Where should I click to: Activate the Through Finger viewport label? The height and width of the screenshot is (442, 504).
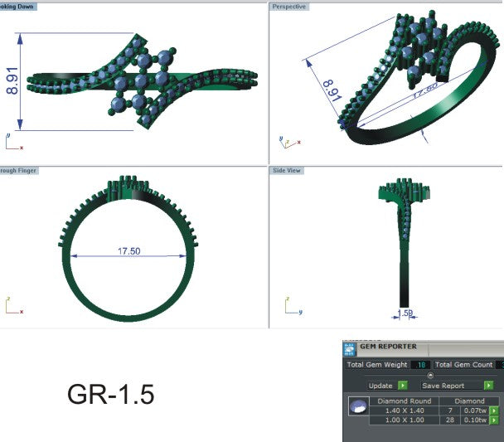tap(18, 170)
